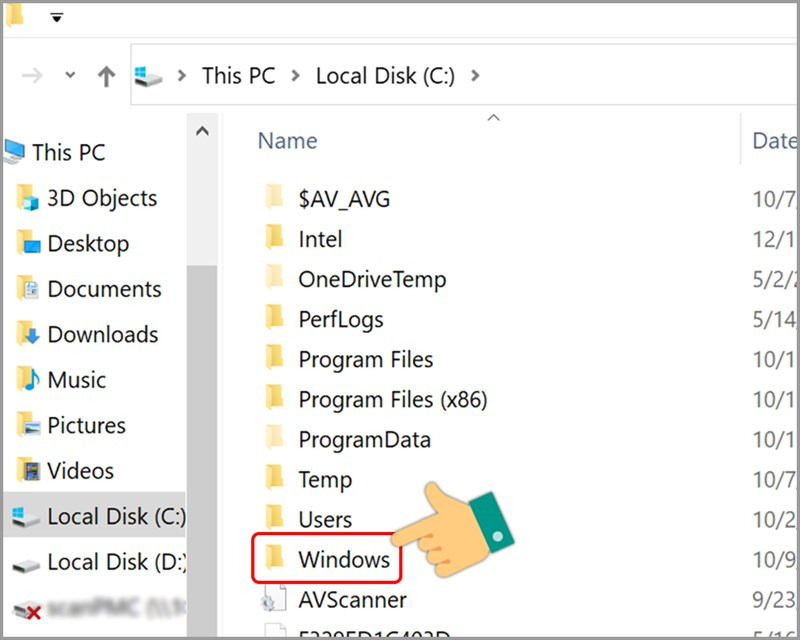Open the Temp folder
The height and width of the screenshot is (640, 800).
(x=324, y=479)
